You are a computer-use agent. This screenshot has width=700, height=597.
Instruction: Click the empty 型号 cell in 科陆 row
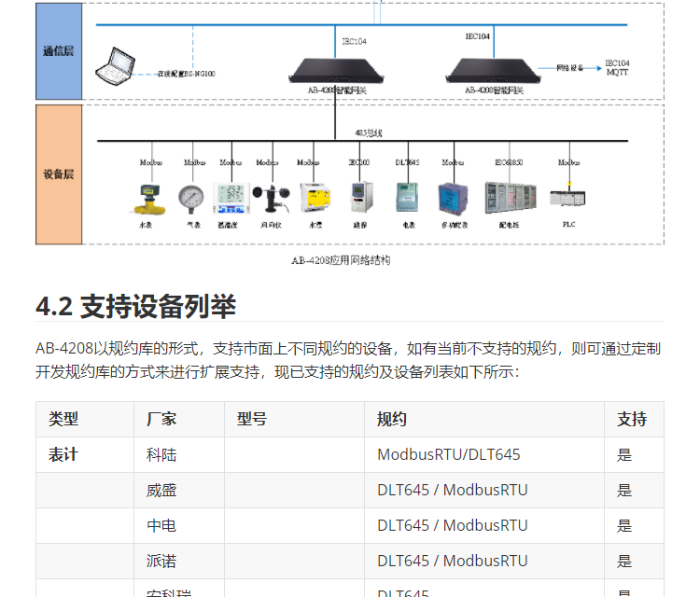click(294, 454)
